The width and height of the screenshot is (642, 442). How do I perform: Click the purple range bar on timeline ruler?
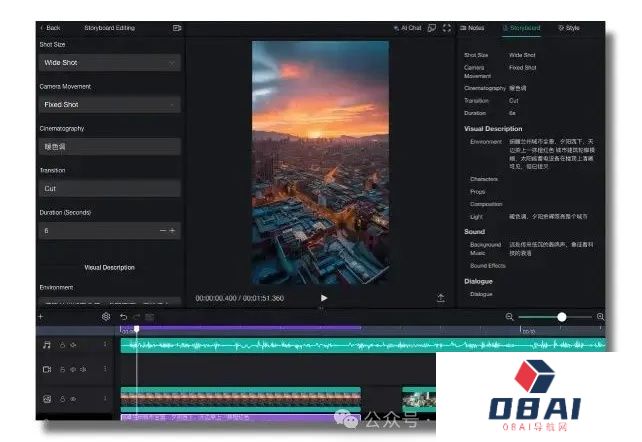tap(241, 328)
